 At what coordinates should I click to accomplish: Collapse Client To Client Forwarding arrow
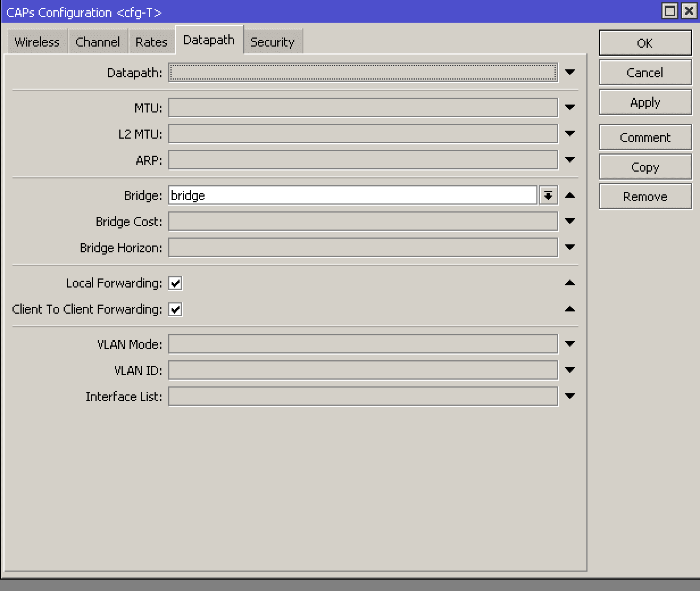570,309
